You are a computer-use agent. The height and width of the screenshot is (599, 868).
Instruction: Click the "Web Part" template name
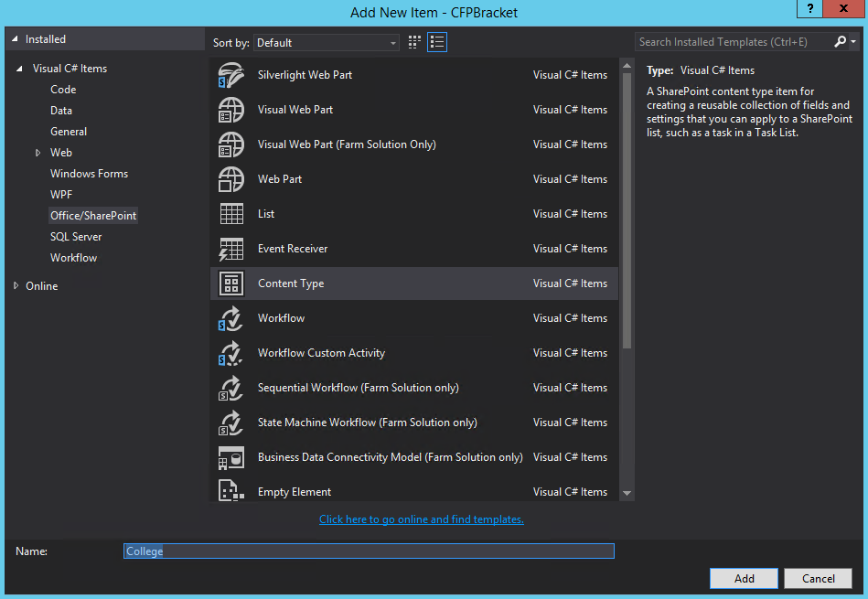pyautogui.click(x=280, y=179)
